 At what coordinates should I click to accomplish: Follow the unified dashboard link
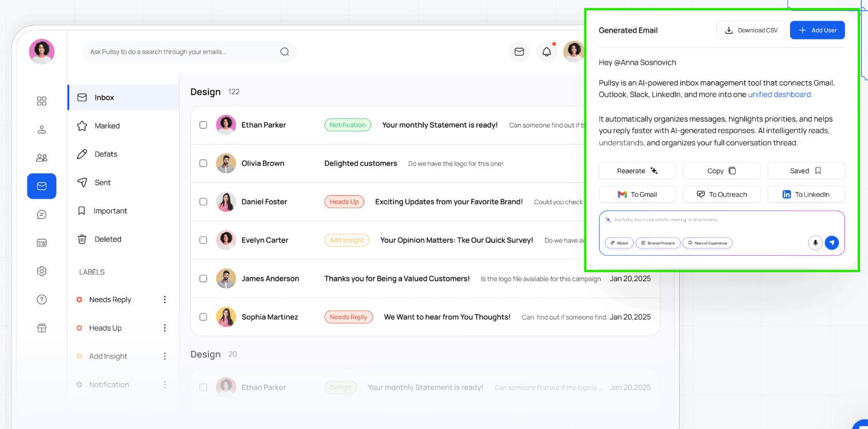[780, 94]
